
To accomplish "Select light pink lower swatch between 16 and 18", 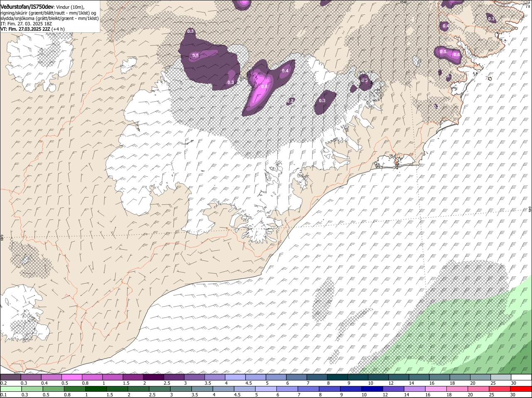I will (x=436, y=389).
